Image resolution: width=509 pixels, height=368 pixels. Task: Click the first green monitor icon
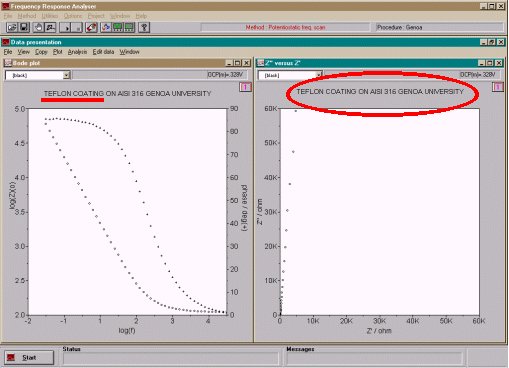[x=117, y=27]
